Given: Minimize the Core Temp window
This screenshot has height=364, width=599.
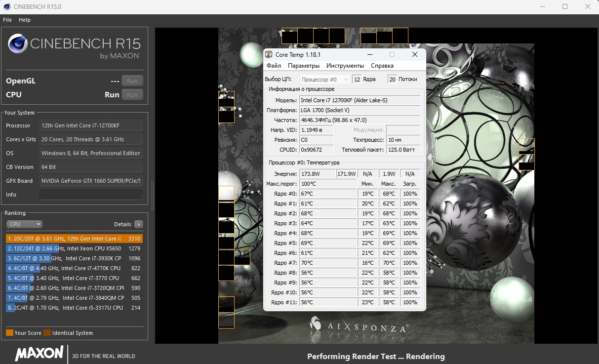Looking at the screenshot, I should click(x=369, y=54).
